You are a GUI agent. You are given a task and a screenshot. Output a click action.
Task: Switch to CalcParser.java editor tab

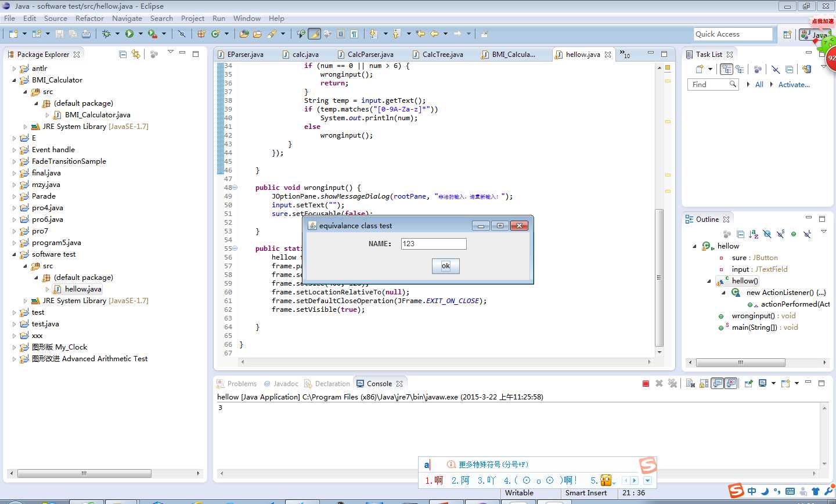tap(365, 54)
